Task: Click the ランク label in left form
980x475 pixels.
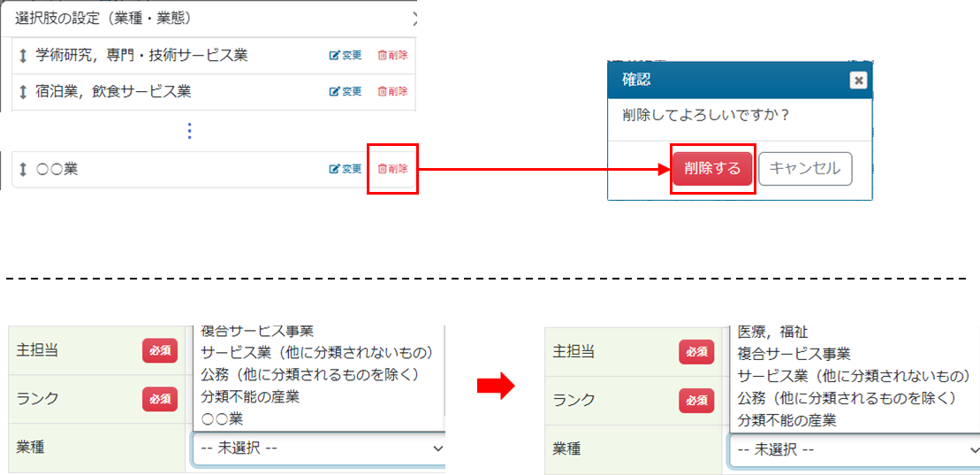Action: point(37,398)
